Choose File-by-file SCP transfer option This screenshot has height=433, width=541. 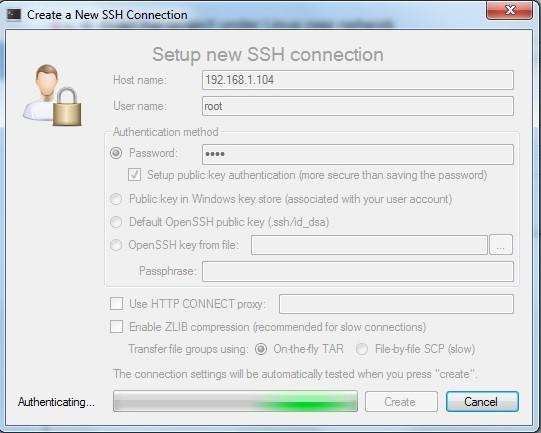(362, 349)
